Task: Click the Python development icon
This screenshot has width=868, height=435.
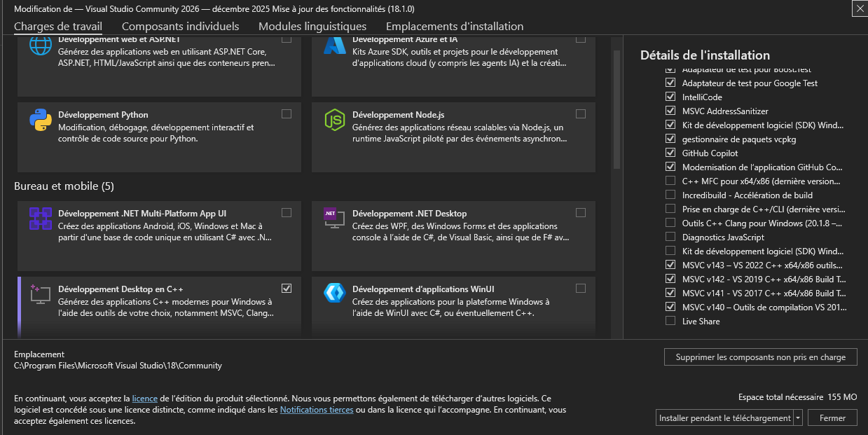Action: (x=41, y=120)
